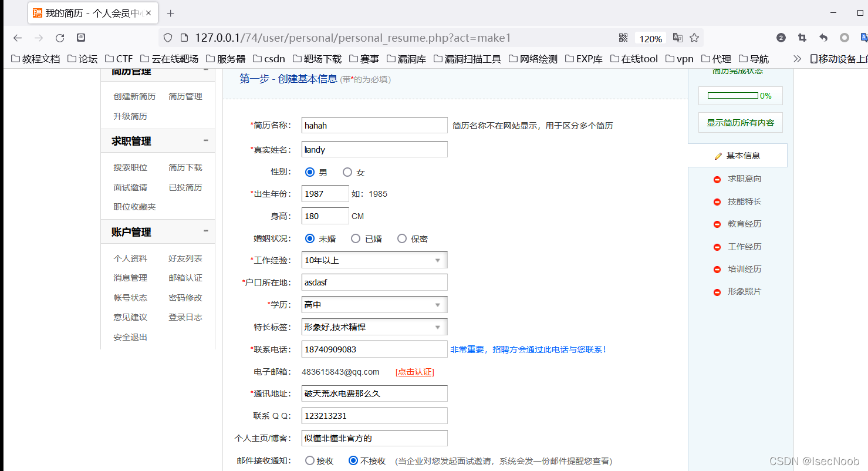868x471 pixels.
Task: Click the red minus icon next to 形象照片
Action: [x=717, y=291]
